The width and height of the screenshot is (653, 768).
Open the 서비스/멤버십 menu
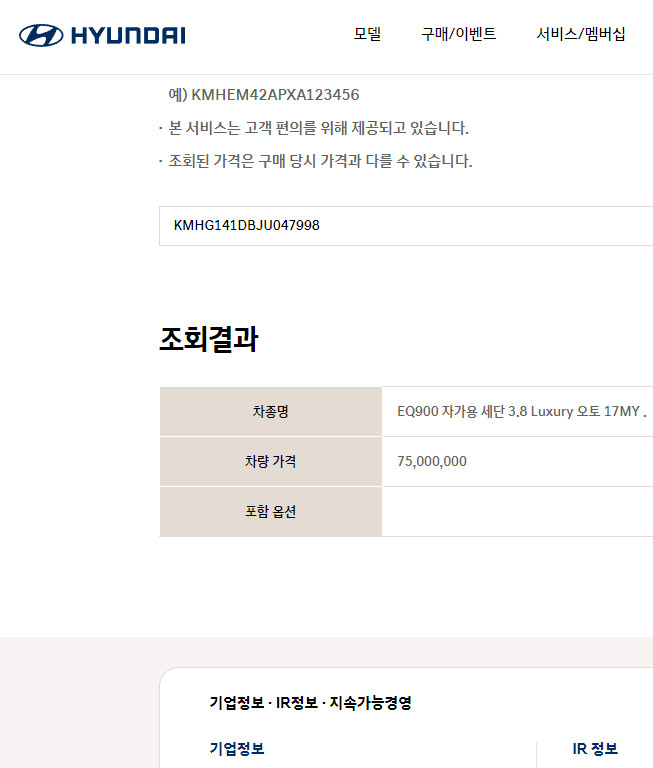pyautogui.click(x=580, y=34)
